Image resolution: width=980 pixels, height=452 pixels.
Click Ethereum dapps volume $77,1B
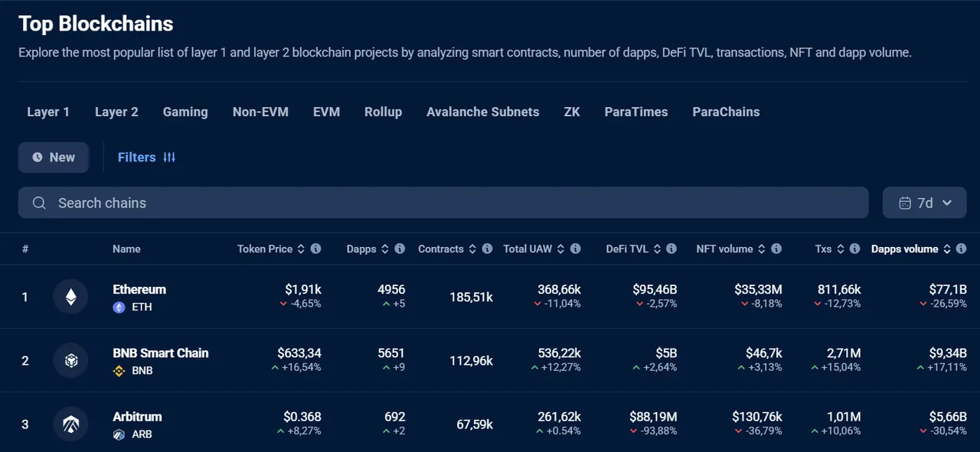(x=947, y=289)
